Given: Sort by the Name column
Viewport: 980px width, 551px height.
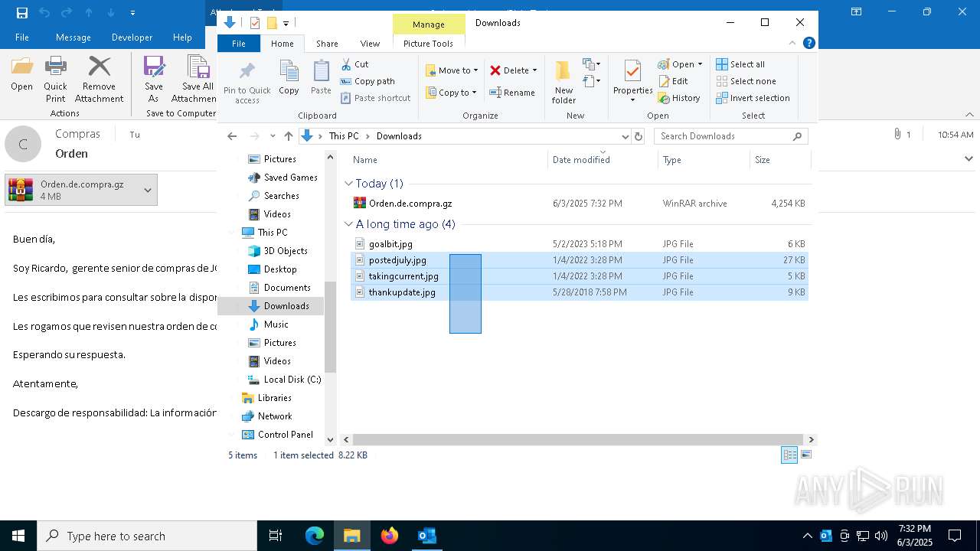Looking at the screenshot, I should (449, 160).
